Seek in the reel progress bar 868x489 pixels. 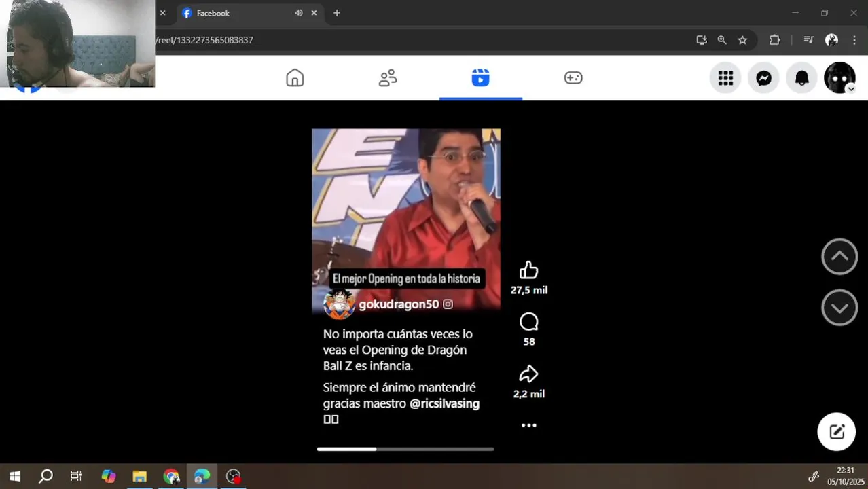pyautogui.click(x=405, y=449)
